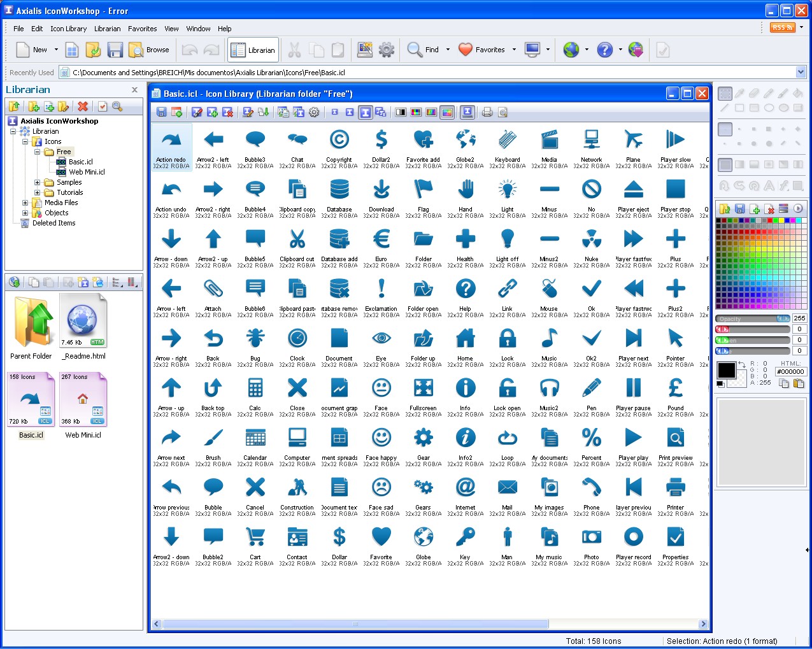Open the File menu

tap(18, 29)
